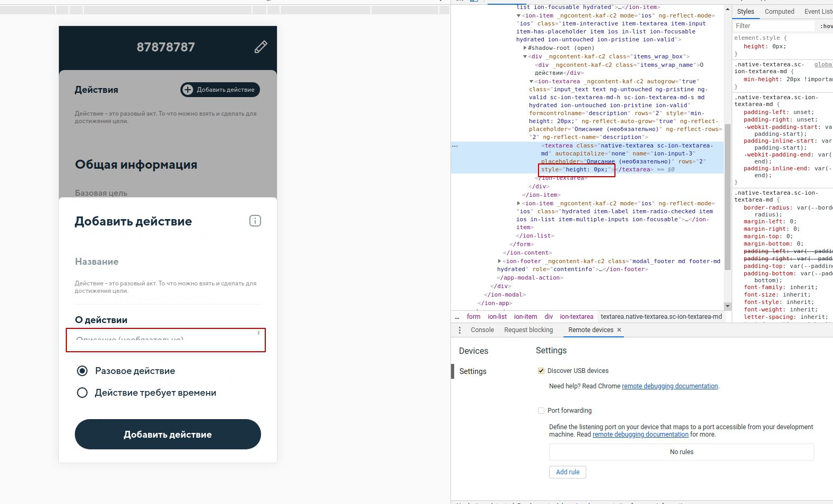Screen dimensions: 833x504
Task: Click the Filter styles input field
Action: tap(774, 25)
